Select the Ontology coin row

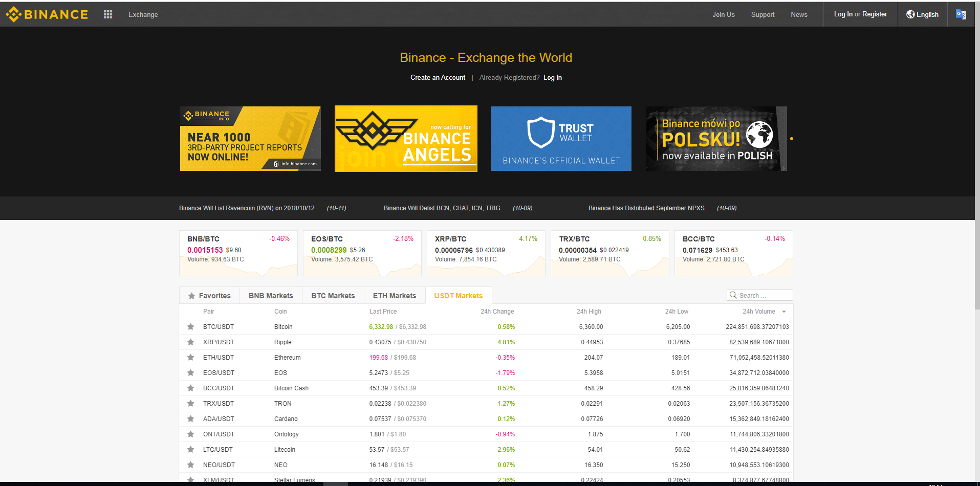click(x=486, y=434)
